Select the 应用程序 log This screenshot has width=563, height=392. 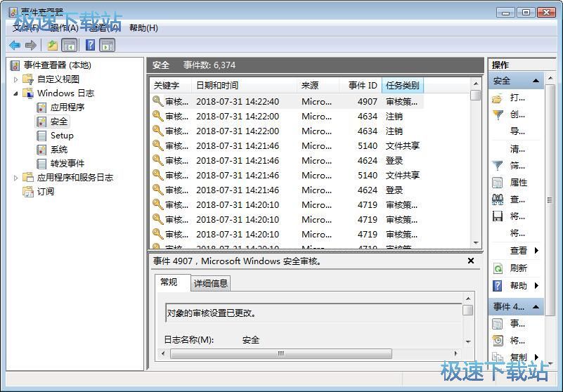[x=67, y=107]
